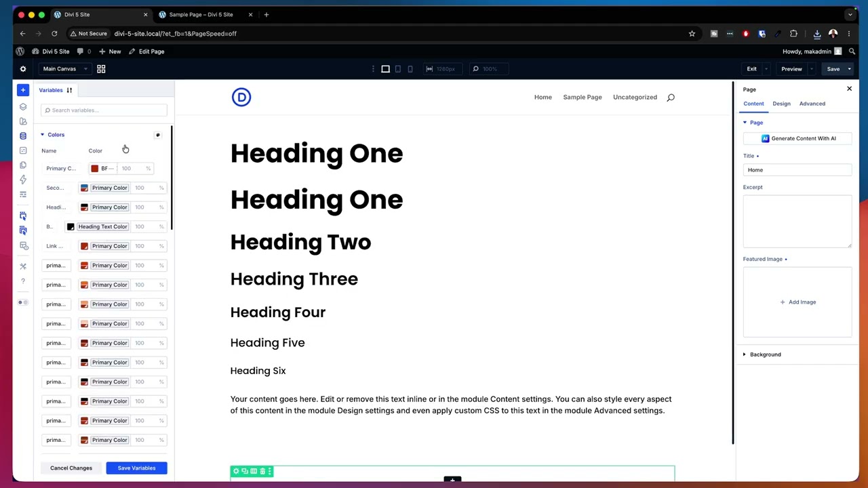Click Save Variables button
The height and width of the screenshot is (488, 868).
[136, 468]
